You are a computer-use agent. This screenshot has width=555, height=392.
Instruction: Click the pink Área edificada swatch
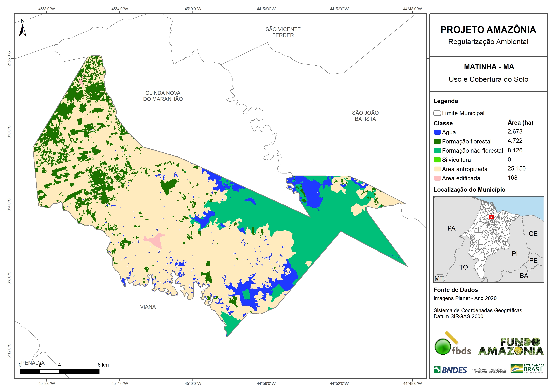(x=437, y=178)
